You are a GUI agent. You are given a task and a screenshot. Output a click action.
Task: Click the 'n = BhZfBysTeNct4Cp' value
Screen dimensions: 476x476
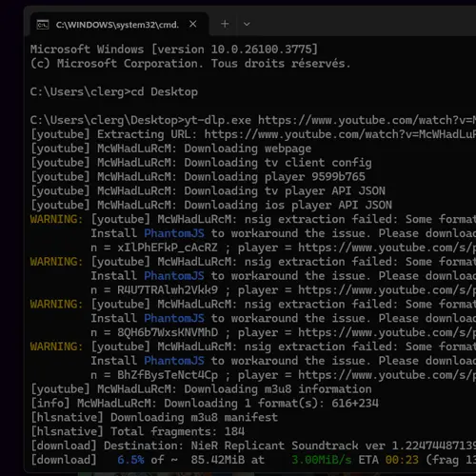154,375
